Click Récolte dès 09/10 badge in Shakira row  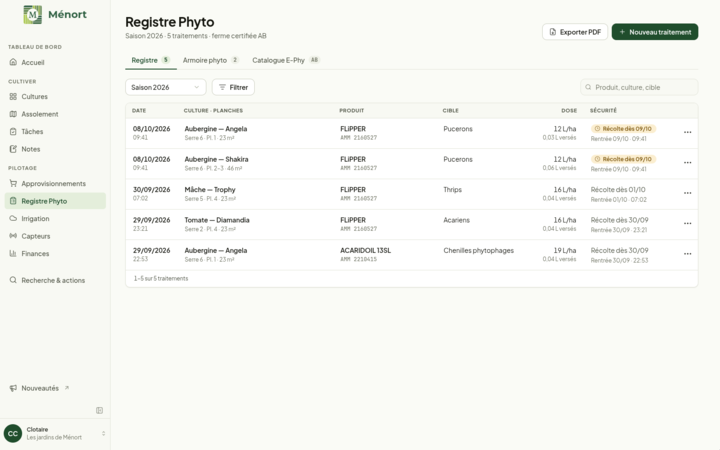tap(623, 159)
